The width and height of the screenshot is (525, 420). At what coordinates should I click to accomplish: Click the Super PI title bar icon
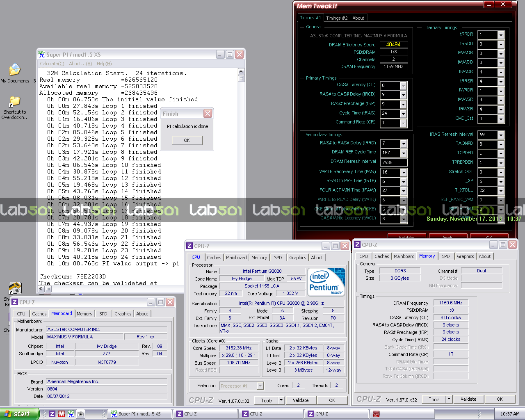41,54
